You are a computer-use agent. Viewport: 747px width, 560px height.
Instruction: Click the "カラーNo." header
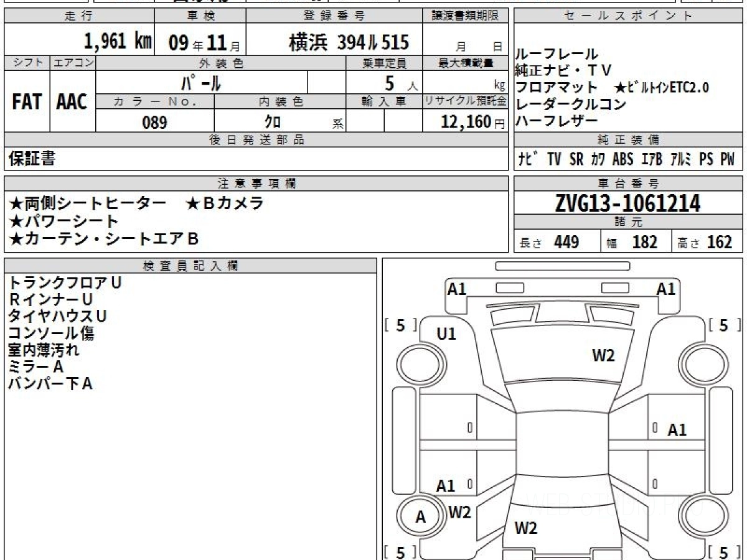point(155,102)
